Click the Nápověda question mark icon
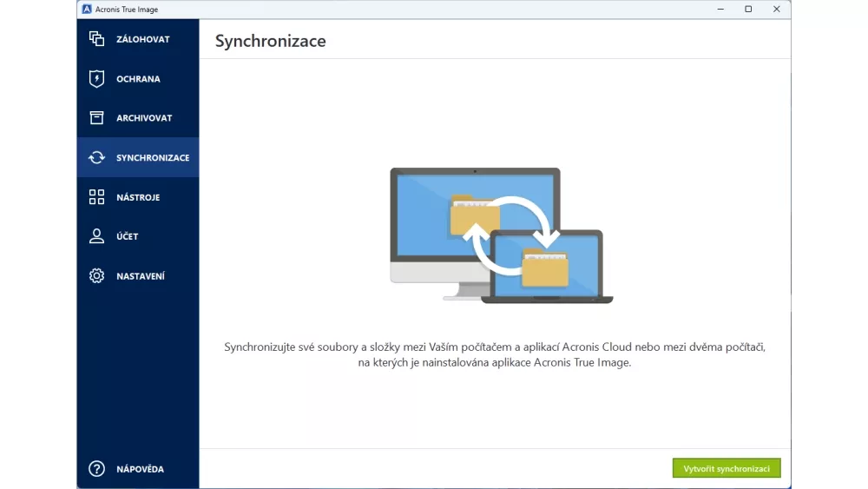This screenshot has height=489, width=868. (96, 469)
